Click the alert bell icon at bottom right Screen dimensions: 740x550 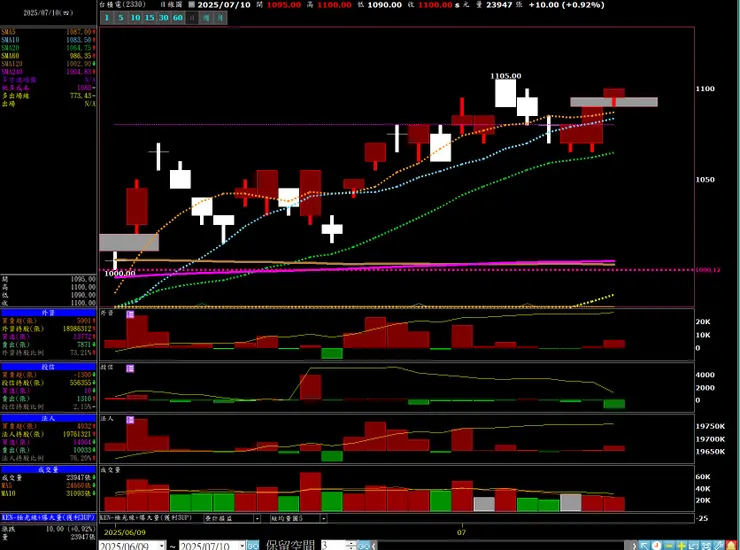click(731, 546)
